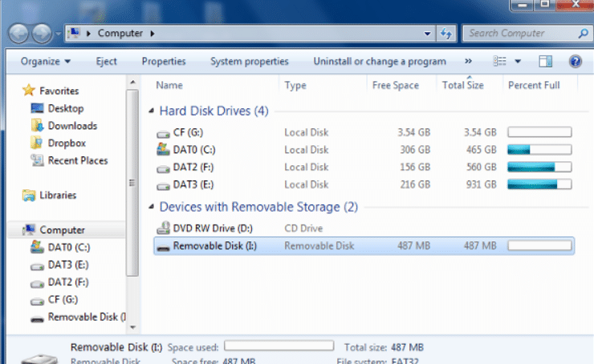Open the view options dropdown arrow
This screenshot has height=364, width=594.
tap(518, 61)
